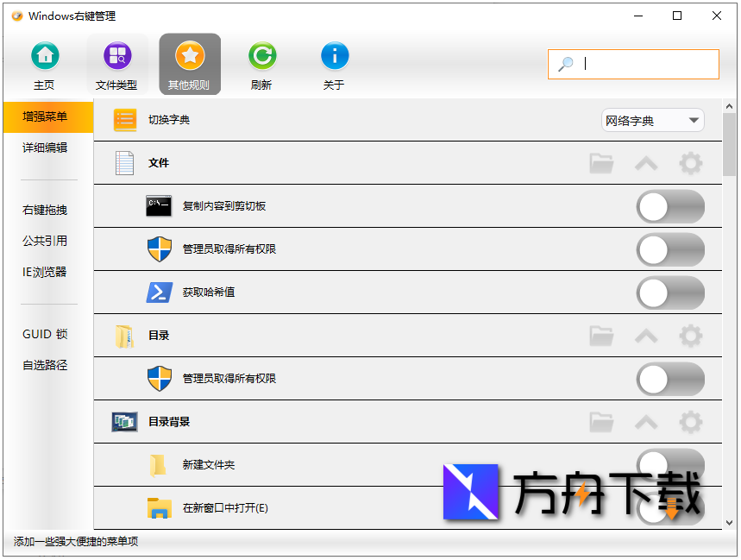The height and width of the screenshot is (560, 741).
Task: Open the 主页 home icon
Action: (44, 61)
